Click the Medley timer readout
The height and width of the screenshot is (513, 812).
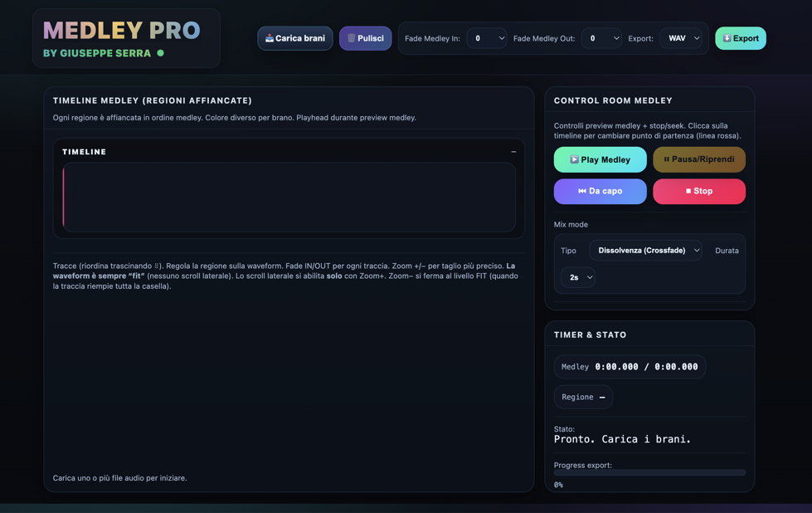(630, 367)
